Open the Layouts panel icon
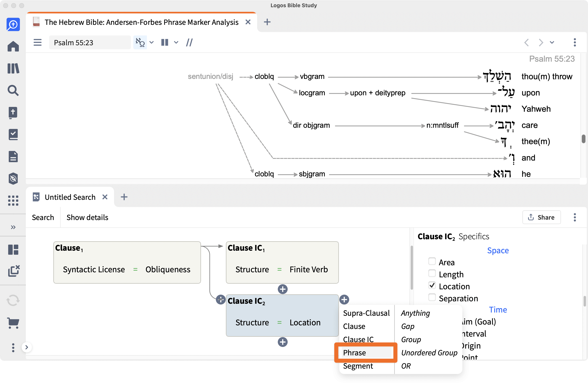Viewport: 588px width, 384px height. point(13,249)
